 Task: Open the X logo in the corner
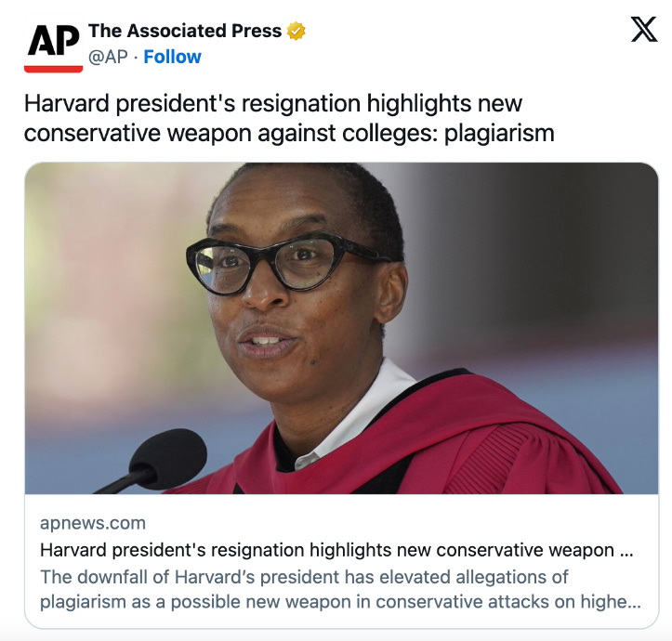(x=644, y=29)
